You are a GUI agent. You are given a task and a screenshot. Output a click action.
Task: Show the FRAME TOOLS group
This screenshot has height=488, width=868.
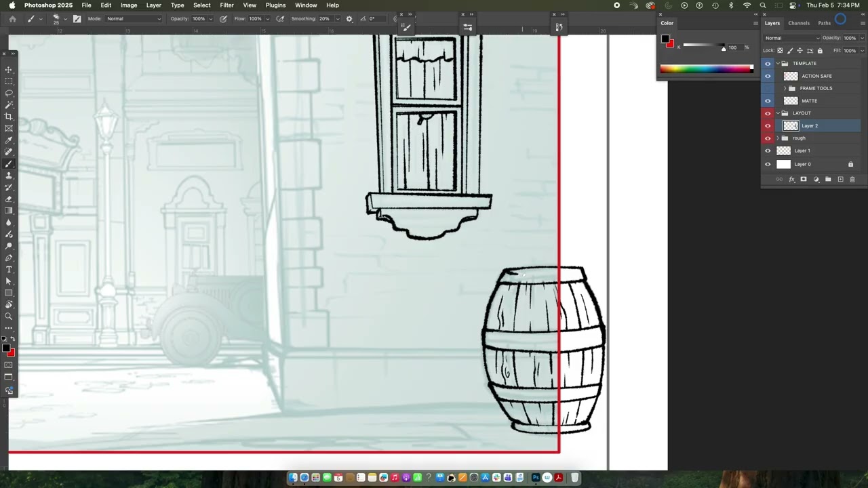coord(768,88)
